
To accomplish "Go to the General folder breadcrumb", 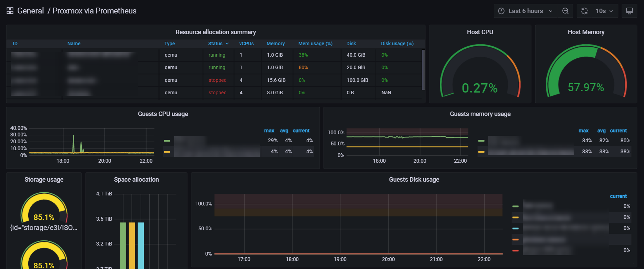I will click(x=30, y=11).
